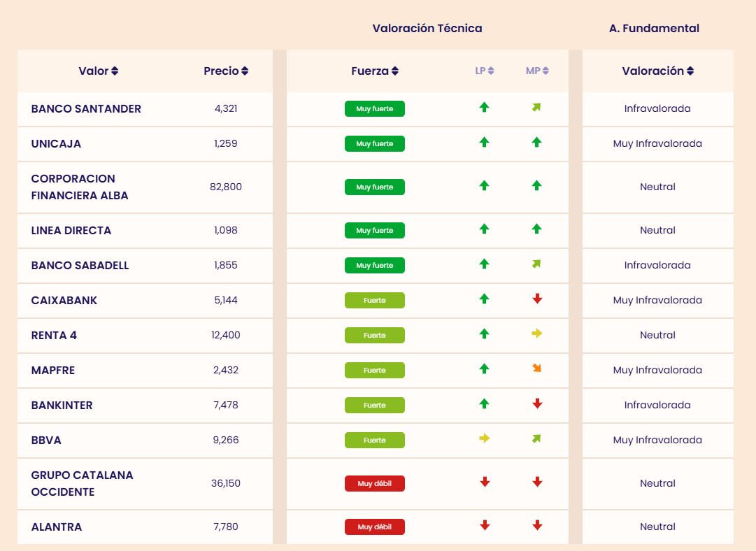This screenshot has width=756, height=551.
Task: Click Banco Sabadell's diagonal-up MP arrow
Action: [536, 264]
